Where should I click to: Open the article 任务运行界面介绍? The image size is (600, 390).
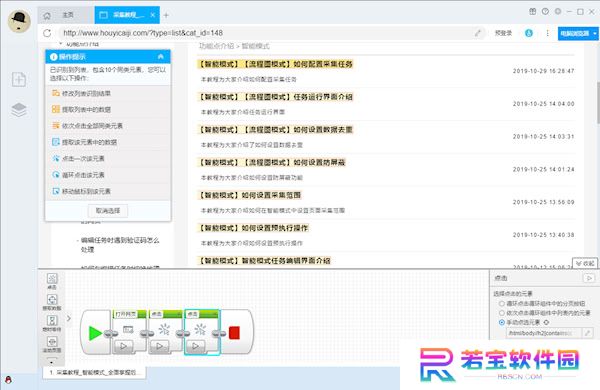[275, 97]
